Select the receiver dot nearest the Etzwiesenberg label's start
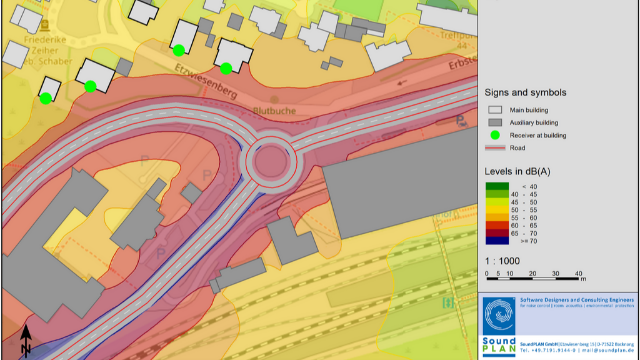The width and height of the screenshot is (640, 360). pyautogui.click(x=179, y=51)
